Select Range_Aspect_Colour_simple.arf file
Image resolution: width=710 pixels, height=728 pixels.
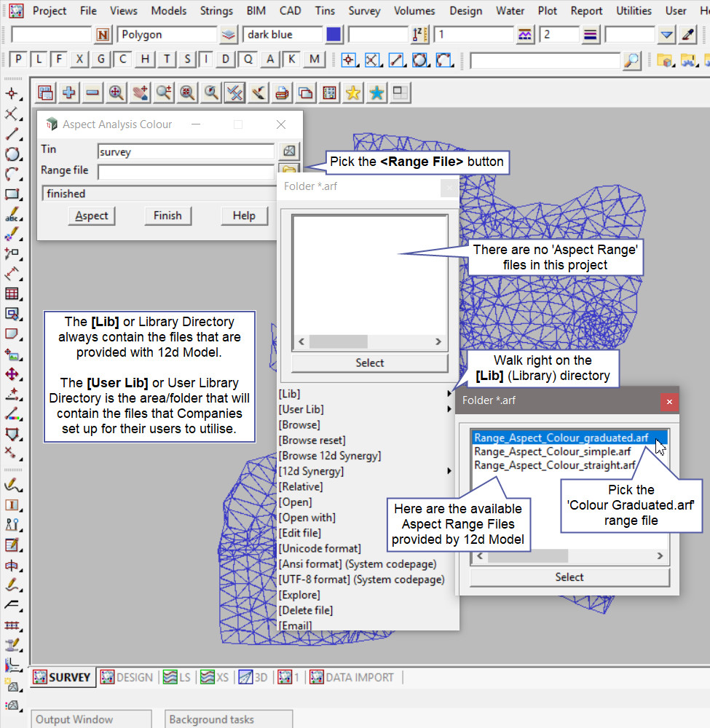pos(553,451)
